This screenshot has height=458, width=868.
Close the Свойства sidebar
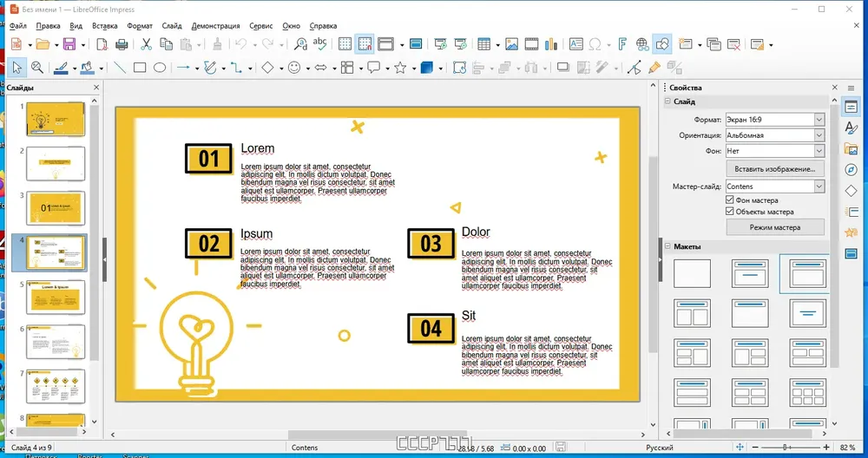(835, 88)
